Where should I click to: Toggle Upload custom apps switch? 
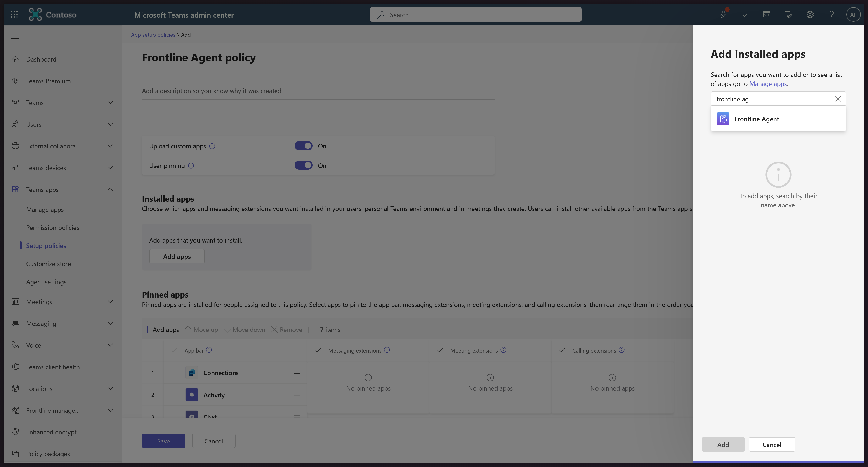pyautogui.click(x=303, y=146)
